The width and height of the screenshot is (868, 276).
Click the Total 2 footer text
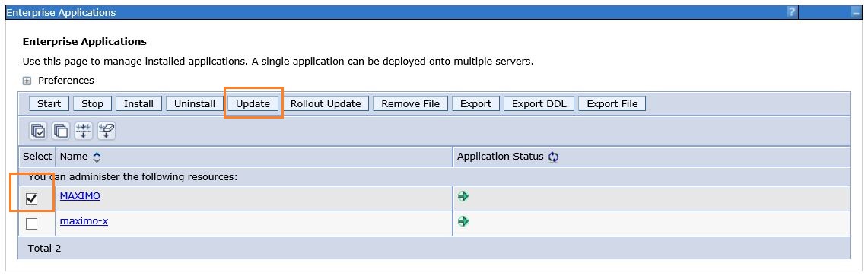pyautogui.click(x=44, y=249)
